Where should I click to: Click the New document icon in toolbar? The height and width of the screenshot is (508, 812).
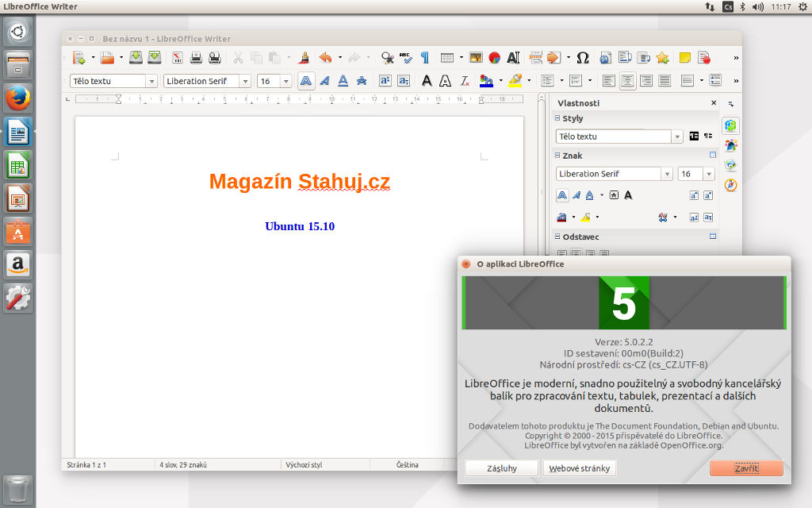pos(79,57)
